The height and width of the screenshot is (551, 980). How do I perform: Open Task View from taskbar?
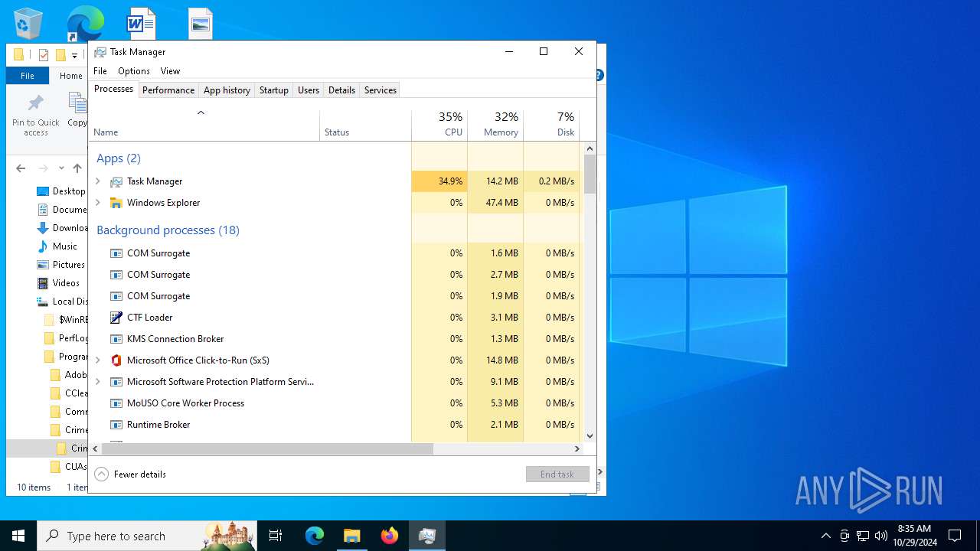[276, 536]
